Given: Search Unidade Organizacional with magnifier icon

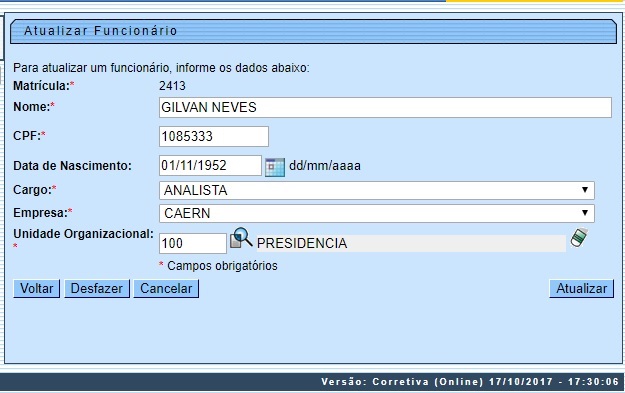Looking at the screenshot, I should click(241, 238).
